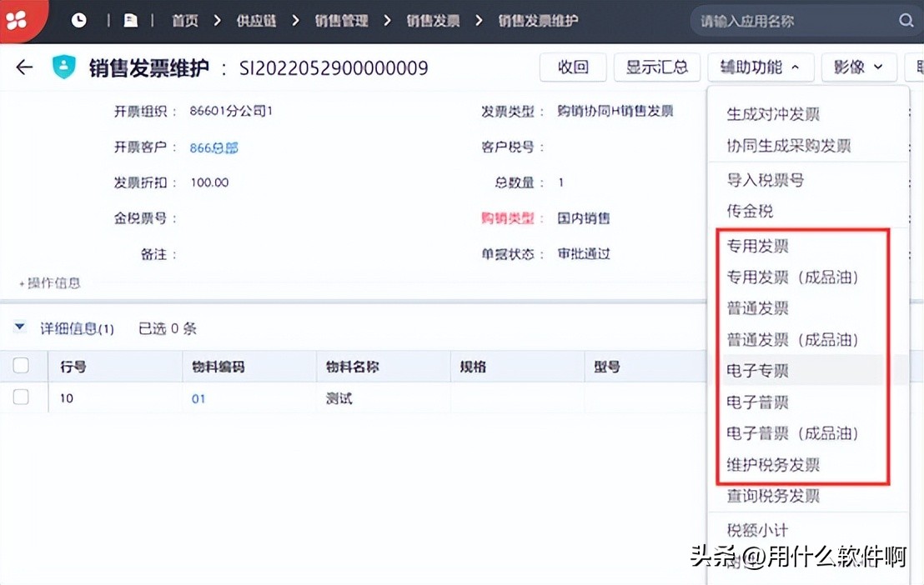This screenshot has width=924, height=585.
Task: Collapse the 辅助功能 dropdown
Action: click(x=761, y=67)
